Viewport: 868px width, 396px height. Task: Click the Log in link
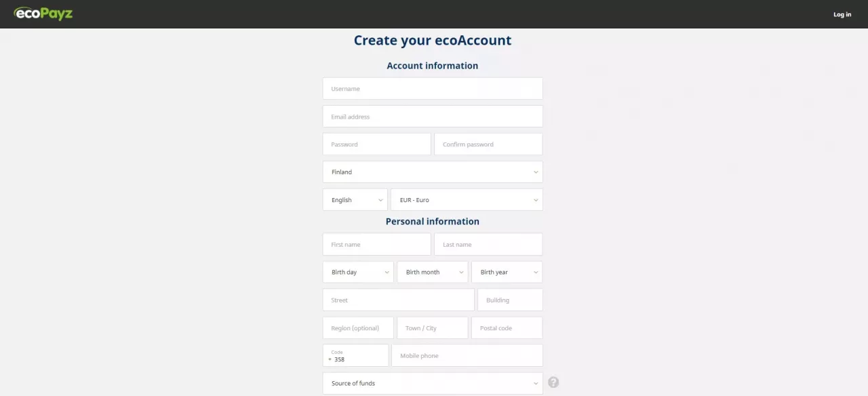click(842, 14)
